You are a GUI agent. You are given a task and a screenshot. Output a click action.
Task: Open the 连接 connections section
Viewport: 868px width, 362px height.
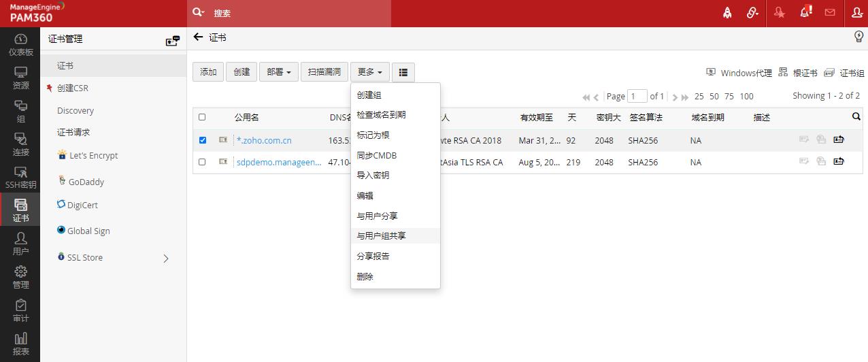[20, 145]
